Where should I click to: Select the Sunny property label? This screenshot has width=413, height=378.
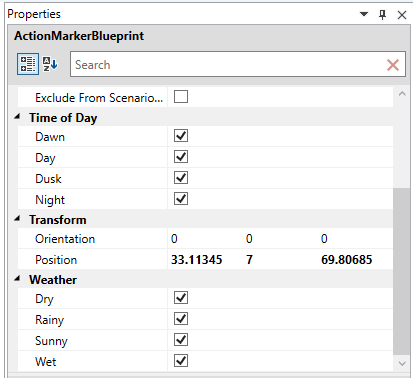51,341
